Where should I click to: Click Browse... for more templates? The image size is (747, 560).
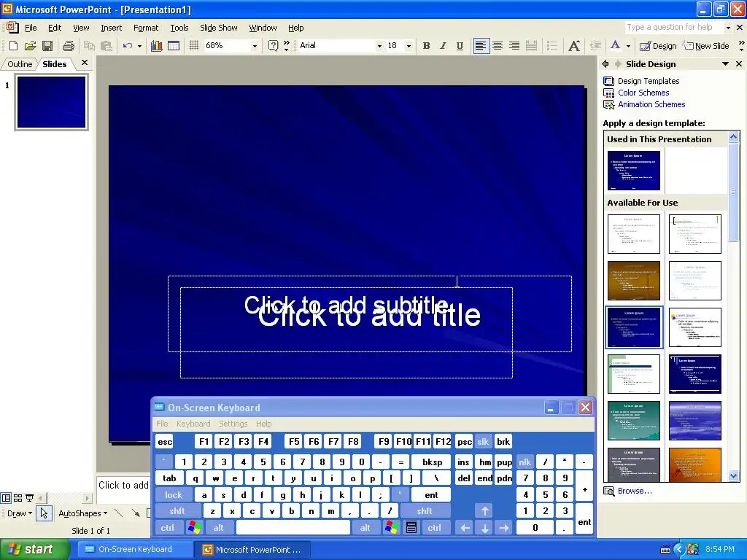[x=635, y=491]
